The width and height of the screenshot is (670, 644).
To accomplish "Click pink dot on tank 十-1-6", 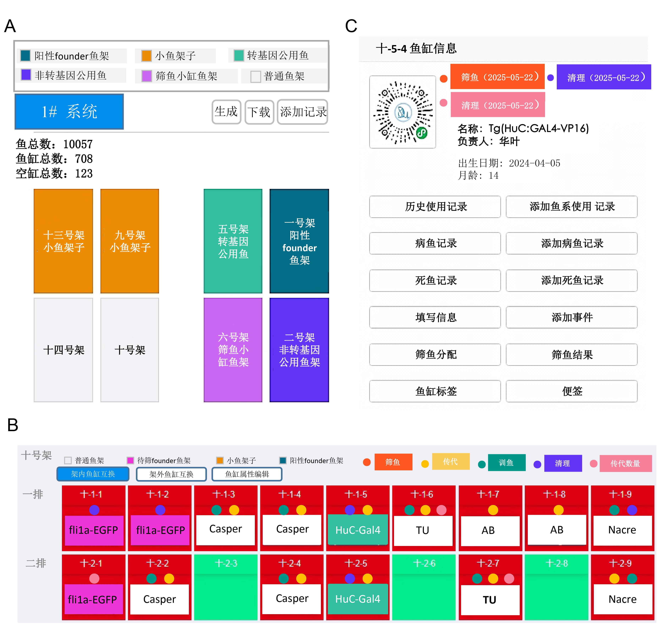I will 441,510.
